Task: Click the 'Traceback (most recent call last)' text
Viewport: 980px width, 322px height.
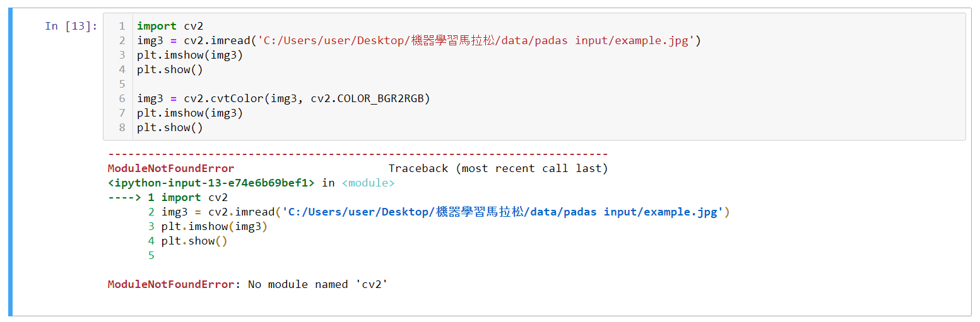Action: 498,168
